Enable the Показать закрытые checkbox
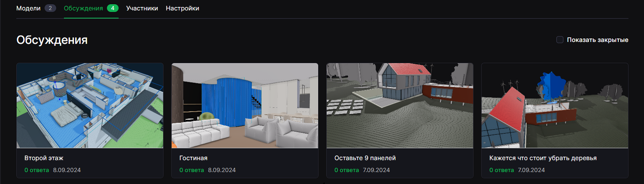The width and height of the screenshot is (644, 184). pyautogui.click(x=560, y=40)
